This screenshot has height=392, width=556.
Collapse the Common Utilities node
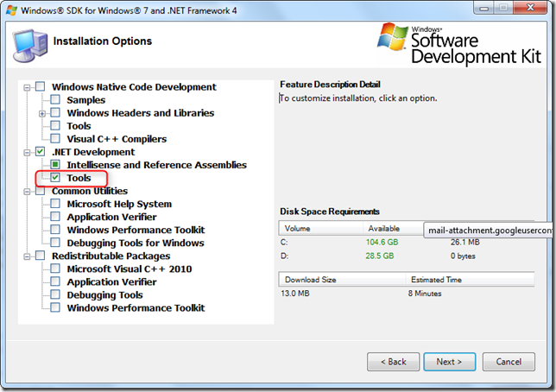click(27, 192)
